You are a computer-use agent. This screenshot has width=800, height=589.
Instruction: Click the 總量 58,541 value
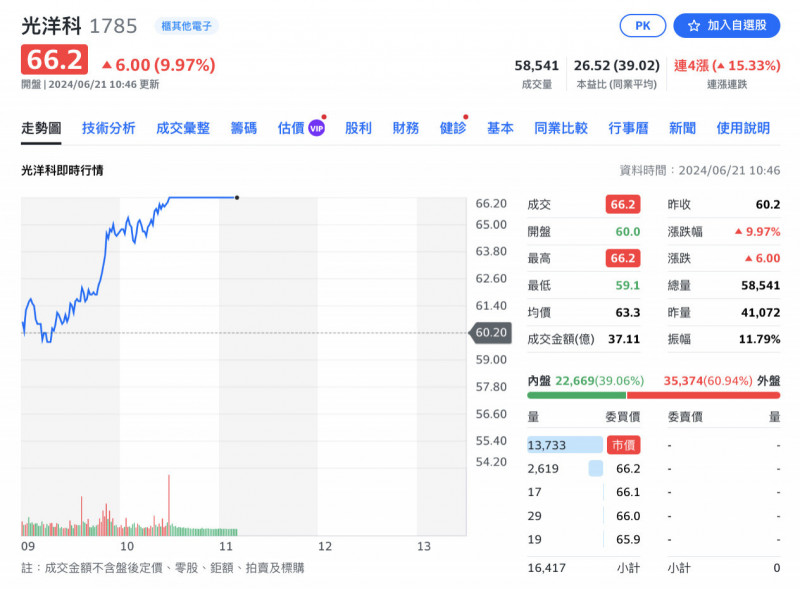(x=760, y=285)
